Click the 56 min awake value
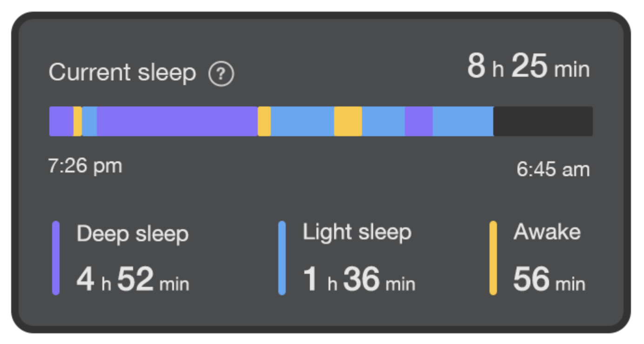This screenshot has height=344, width=644. [x=549, y=280]
